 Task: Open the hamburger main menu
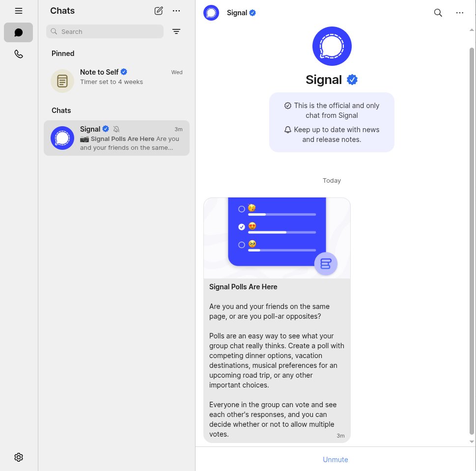pyautogui.click(x=19, y=11)
